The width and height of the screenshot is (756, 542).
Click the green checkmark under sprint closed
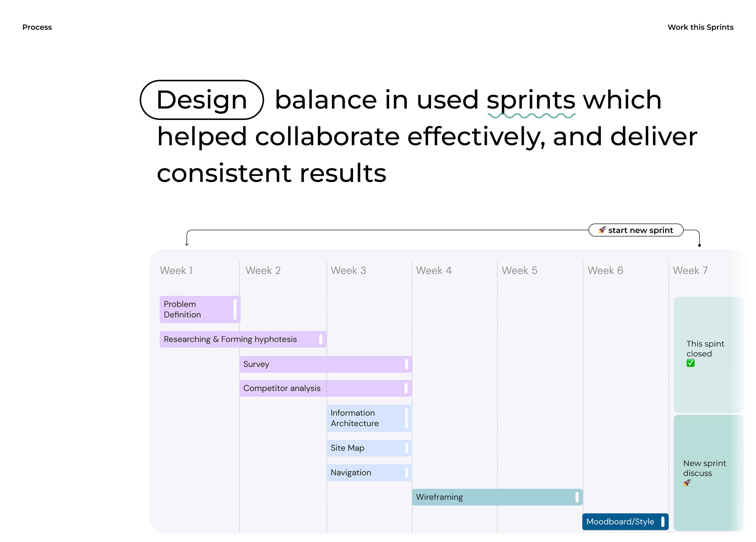tap(690, 363)
